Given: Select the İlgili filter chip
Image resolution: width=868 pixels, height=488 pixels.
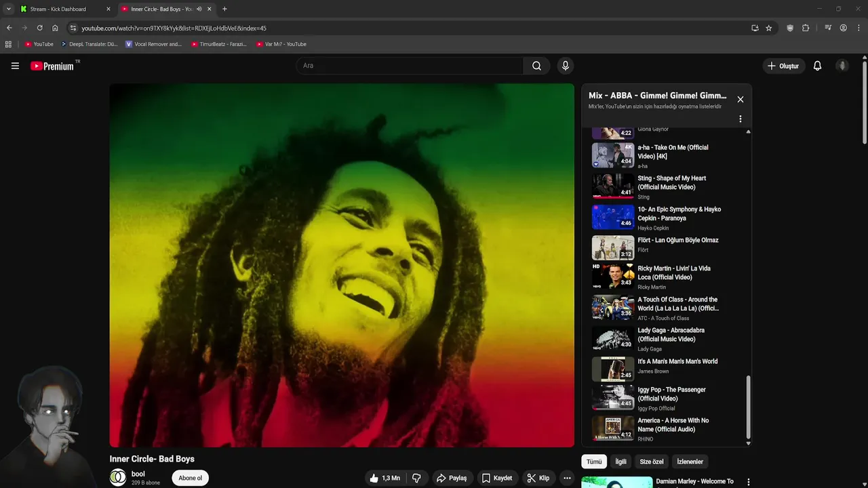Looking at the screenshot, I should tap(620, 462).
